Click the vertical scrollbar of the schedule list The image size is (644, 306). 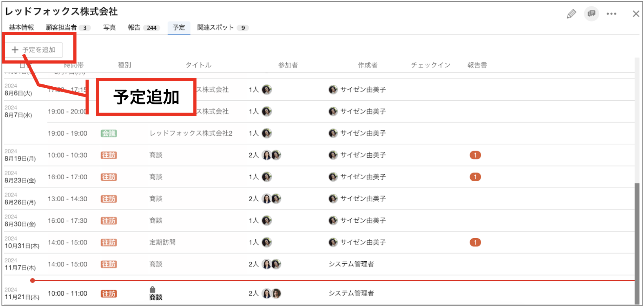click(637, 243)
